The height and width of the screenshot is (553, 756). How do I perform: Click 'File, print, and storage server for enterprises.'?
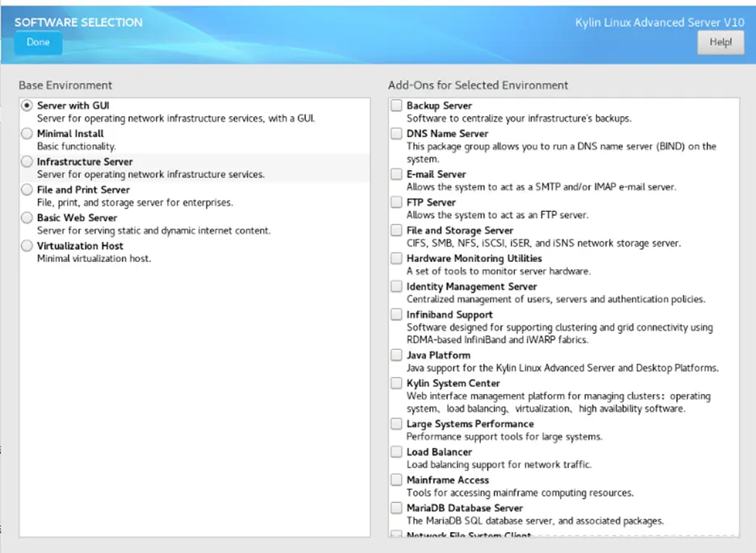[x=135, y=203]
